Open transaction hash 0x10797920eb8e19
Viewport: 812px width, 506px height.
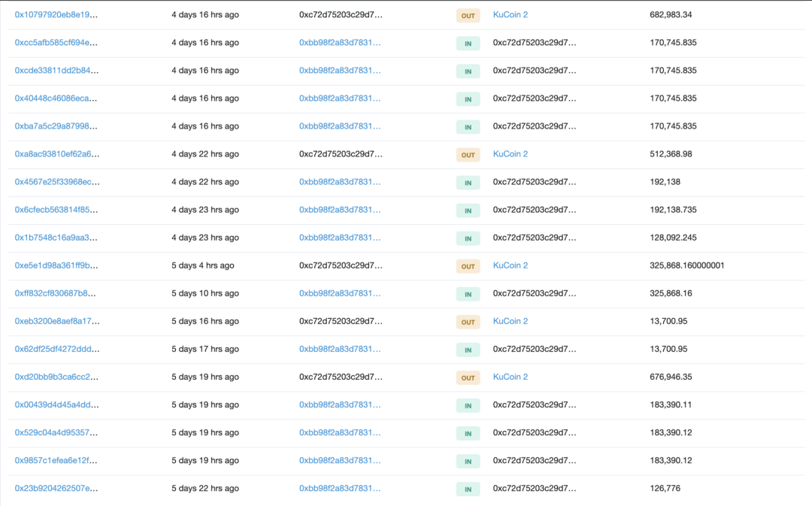(56, 15)
